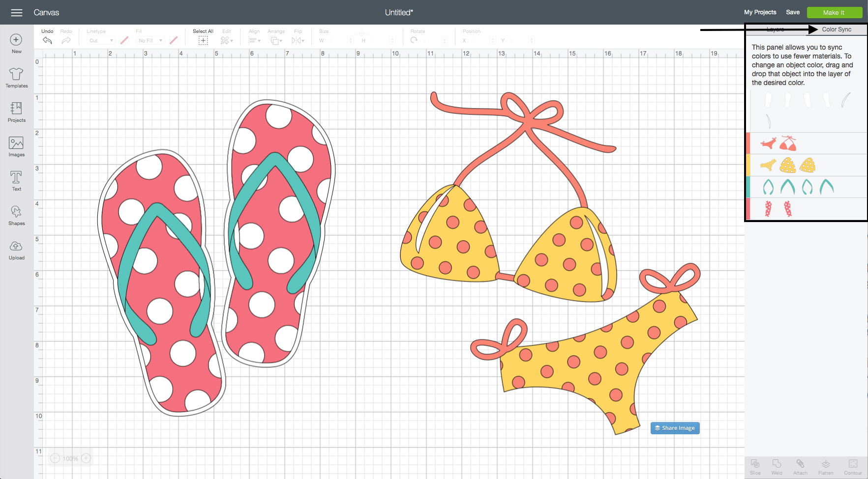Open the Images library
This screenshot has width=868, height=479.
click(16, 143)
